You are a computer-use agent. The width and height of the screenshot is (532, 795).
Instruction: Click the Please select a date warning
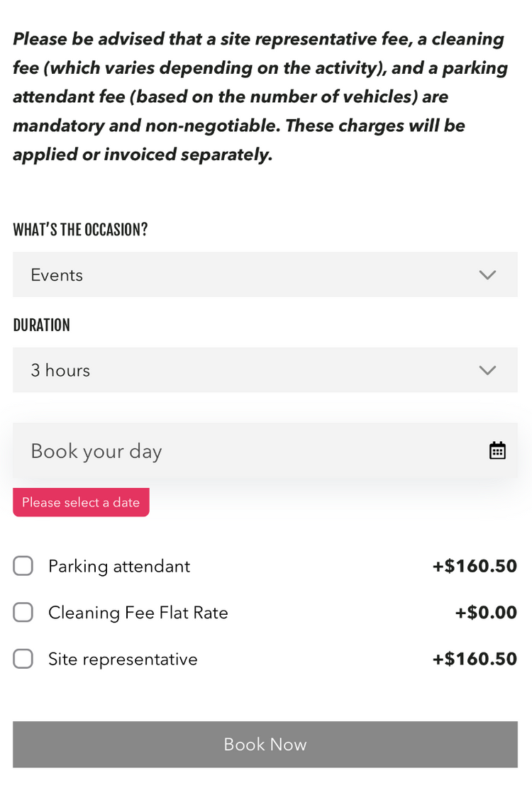click(81, 502)
